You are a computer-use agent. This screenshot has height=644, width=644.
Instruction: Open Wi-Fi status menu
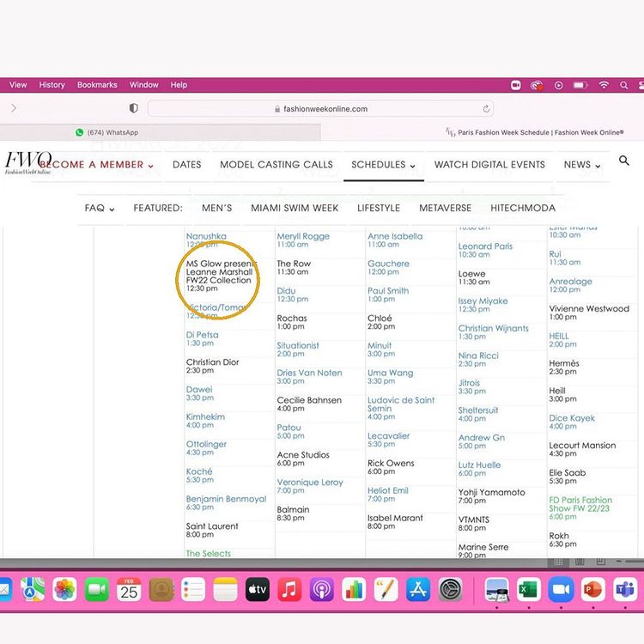point(604,85)
